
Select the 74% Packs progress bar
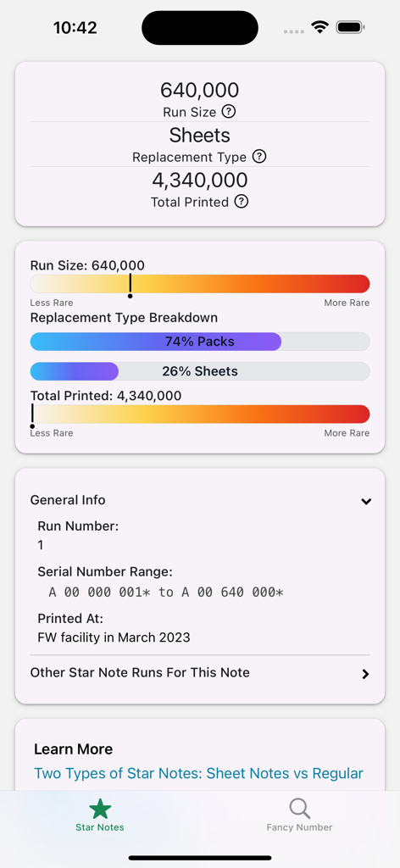coord(200,342)
